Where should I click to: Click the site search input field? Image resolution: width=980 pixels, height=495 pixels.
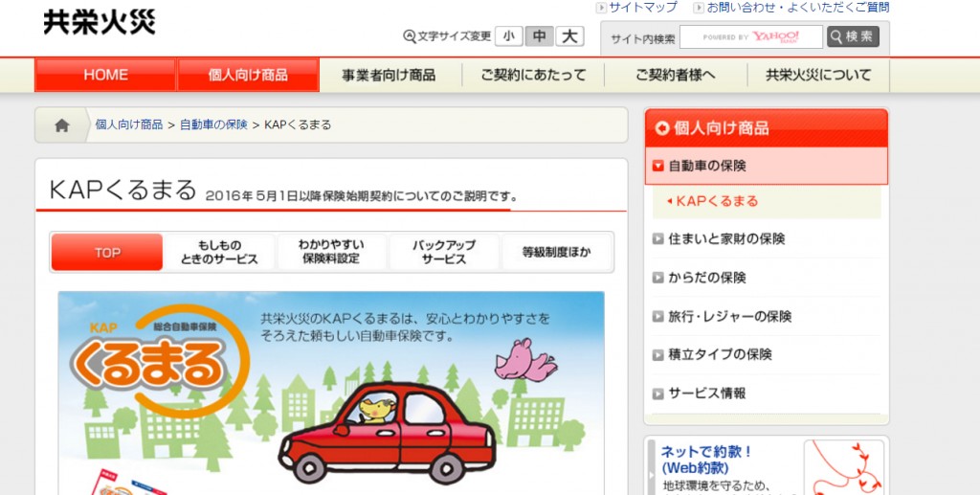[751, 37]
